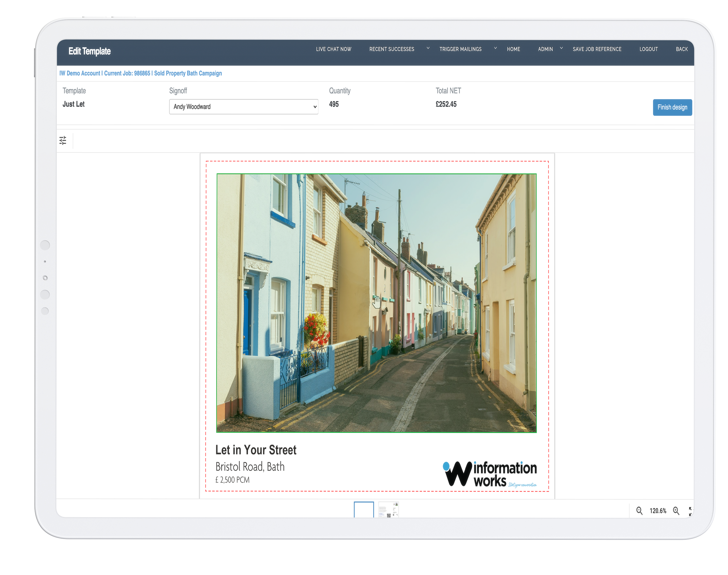Select the '£ 2,500 PCM' text
The width and height of the screenshot is (728, 575).
[232, 480]
